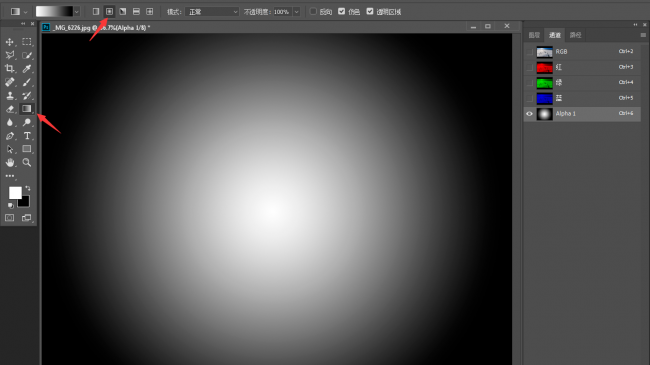Click the opacity 100% input field
The height and width of the screenshot is (365, 650).
(282, 12)
